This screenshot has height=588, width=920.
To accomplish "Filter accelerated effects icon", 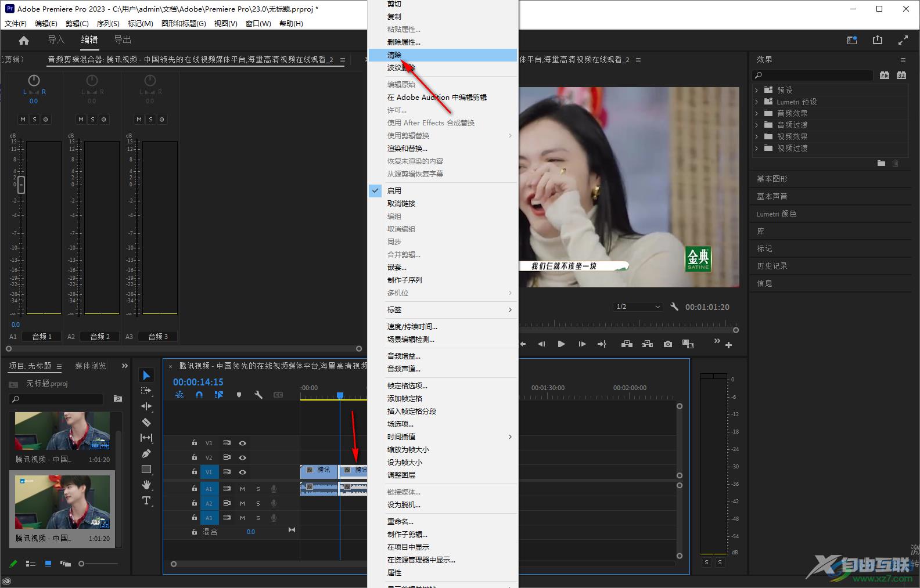I will (x=884, y=75).
